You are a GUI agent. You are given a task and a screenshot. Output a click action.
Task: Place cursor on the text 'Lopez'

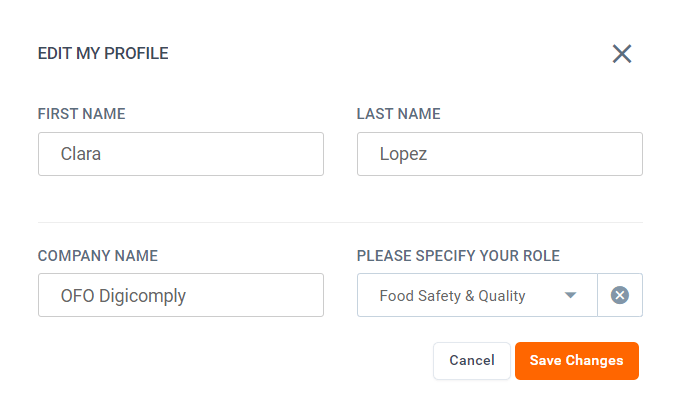[403, 154]
